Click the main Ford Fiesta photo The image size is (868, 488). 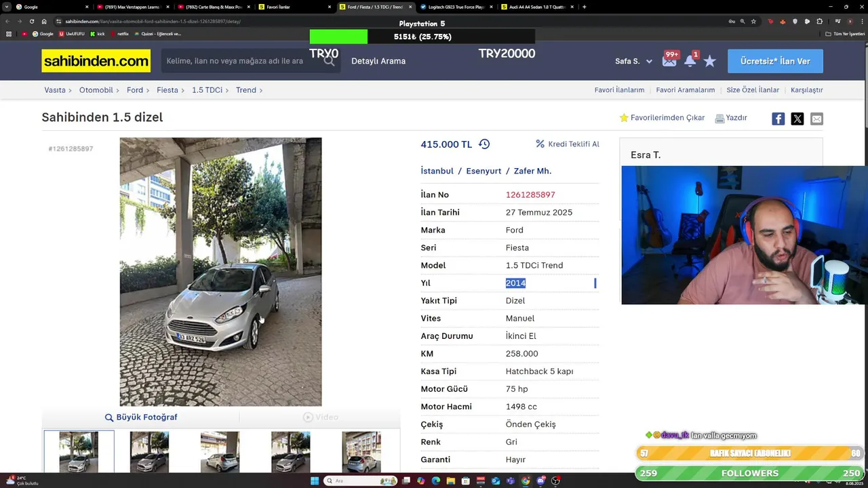tap(220, 272)
